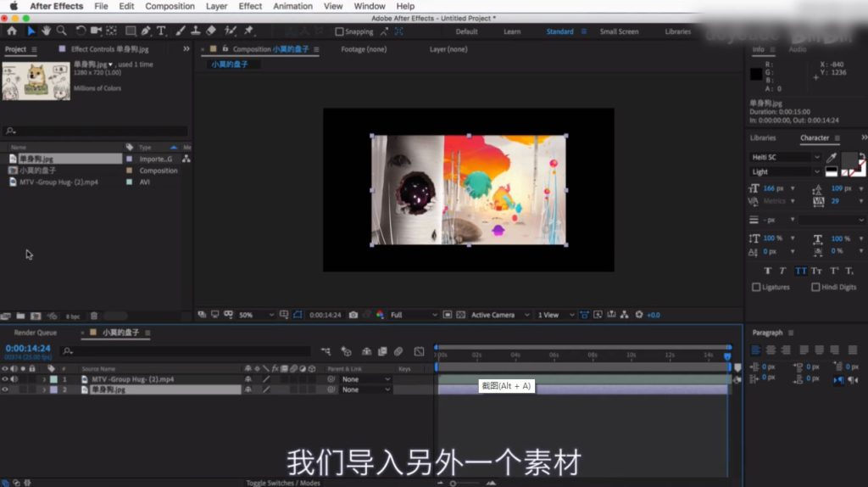
Task: Hide the MTV -Group Hug layer video
Action: coord(5,379)
